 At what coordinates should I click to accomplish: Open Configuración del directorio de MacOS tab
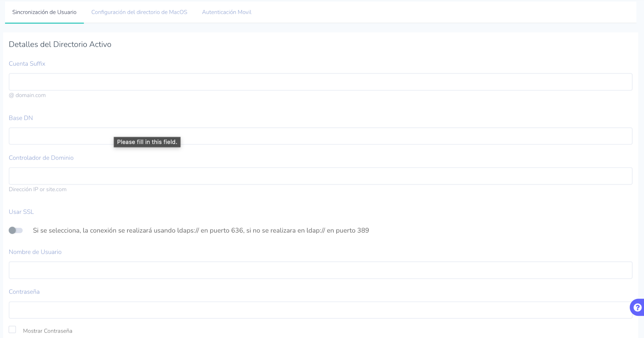pos(139,12)
